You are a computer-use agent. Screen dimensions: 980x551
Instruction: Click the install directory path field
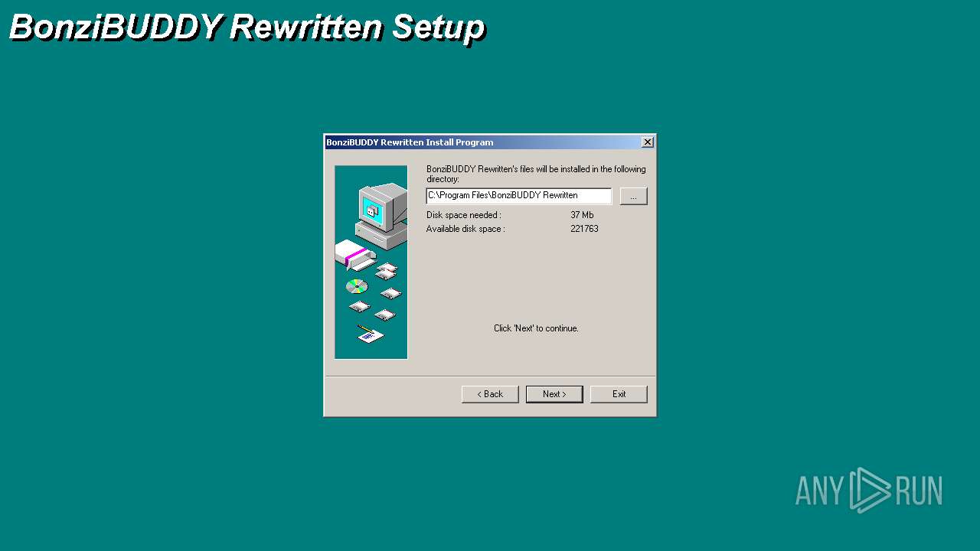click(x=519, y=196)
